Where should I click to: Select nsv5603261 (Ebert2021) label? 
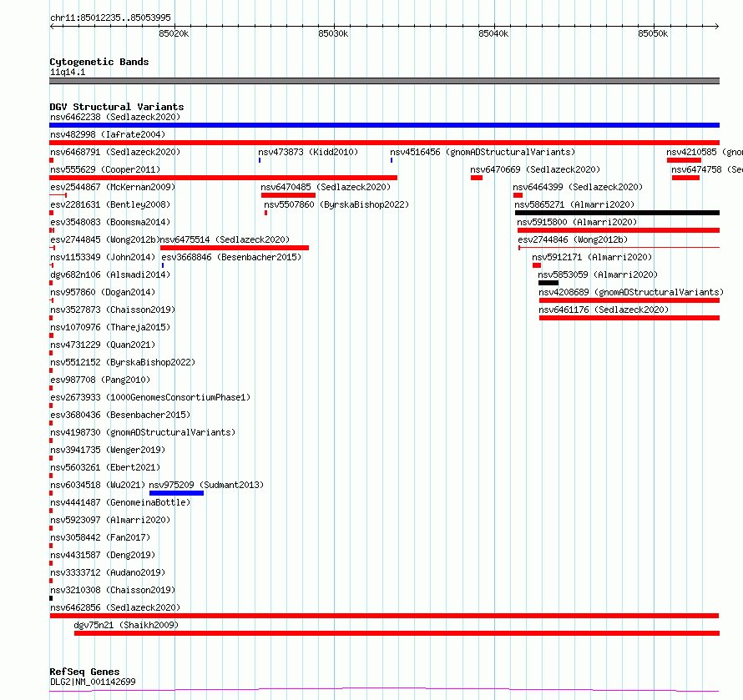[105, 467]
